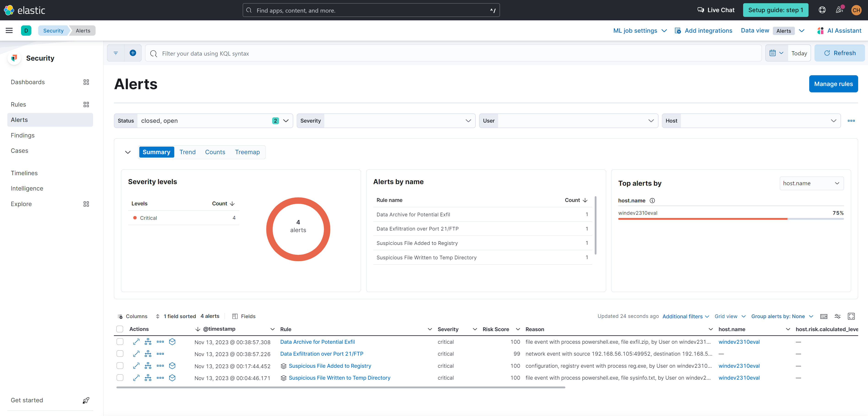Analyze event for Data Exfiltration alert
This screenshot has height=416, width=868.
(148, 354)
